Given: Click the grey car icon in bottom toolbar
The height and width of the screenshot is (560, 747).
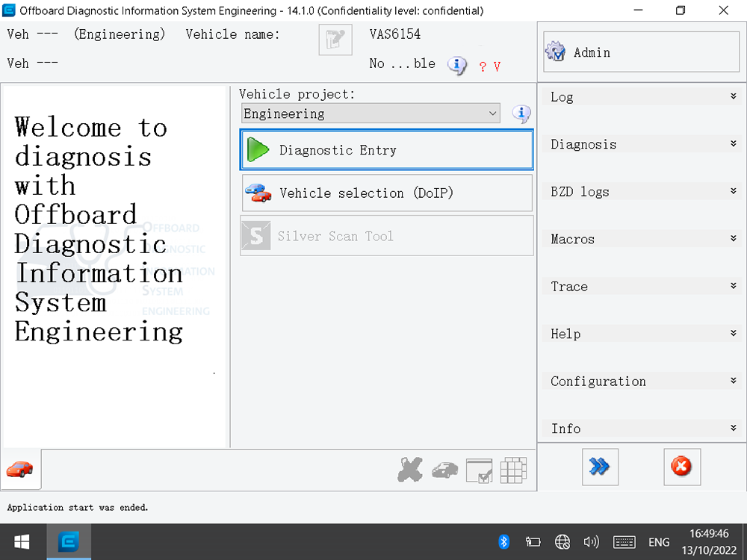Looking at the screenshot, I should (x=444, y=470).
